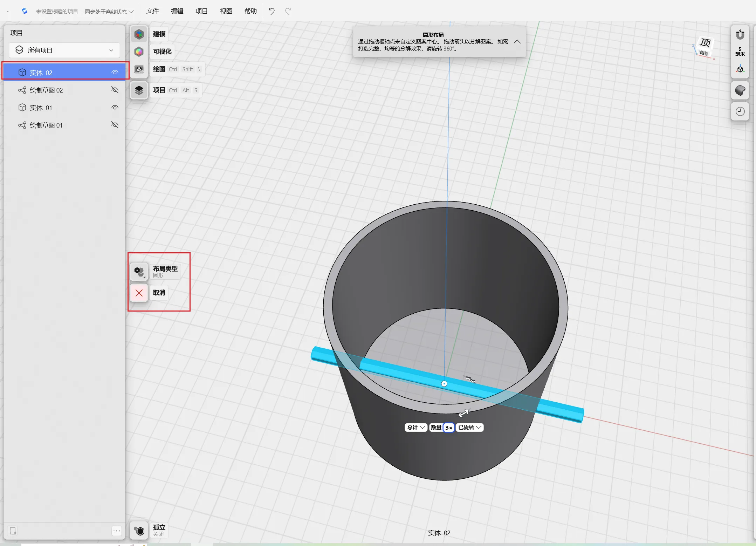Screen dimensions: 756x546
Task: Open the visual style sphere icon
Action: tap(740, 90)
